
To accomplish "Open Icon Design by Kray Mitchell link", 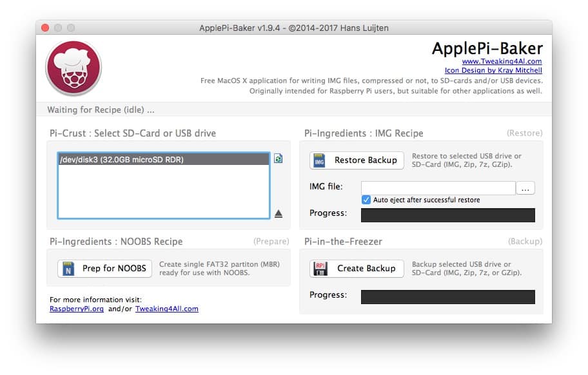I will click(493, 70).
